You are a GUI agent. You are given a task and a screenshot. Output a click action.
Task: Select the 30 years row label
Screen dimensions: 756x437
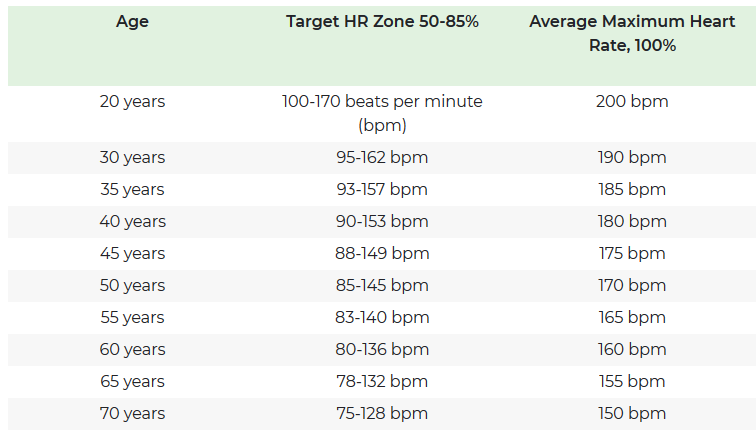click(x=132, y=157)
